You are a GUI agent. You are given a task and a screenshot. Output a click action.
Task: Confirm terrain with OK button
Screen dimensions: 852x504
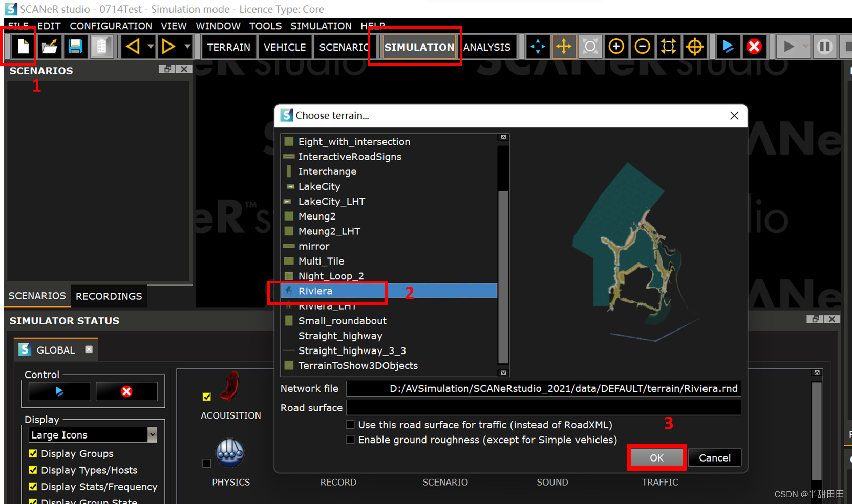(x=656, y=457)
